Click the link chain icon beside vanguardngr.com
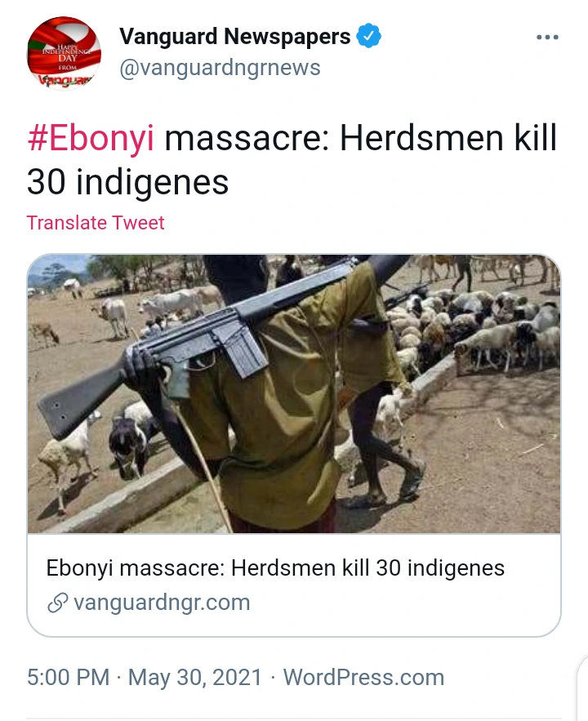The height and width of the screenshot is (721, 588). (x=58, y=603)
